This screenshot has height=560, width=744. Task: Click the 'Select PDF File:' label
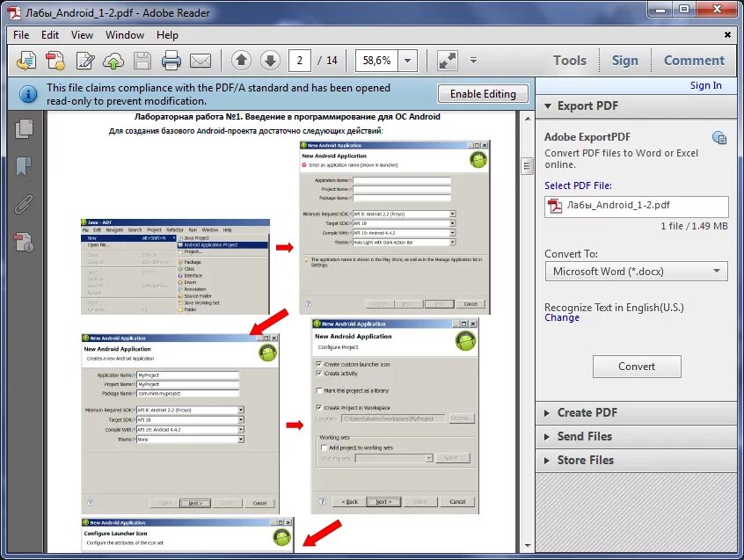(578, 185)
